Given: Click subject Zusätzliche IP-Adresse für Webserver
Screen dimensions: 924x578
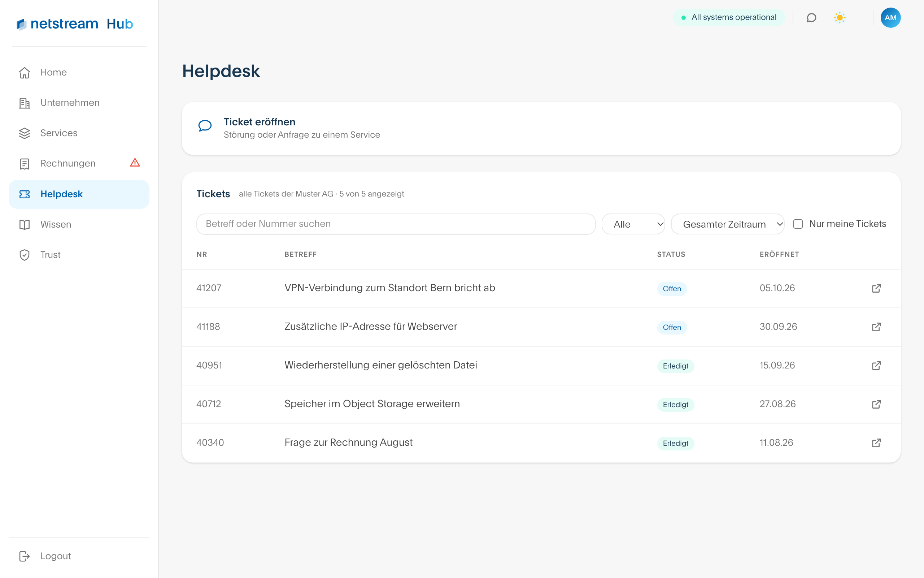Looking at the screenshot, I should tap(370, 327).
